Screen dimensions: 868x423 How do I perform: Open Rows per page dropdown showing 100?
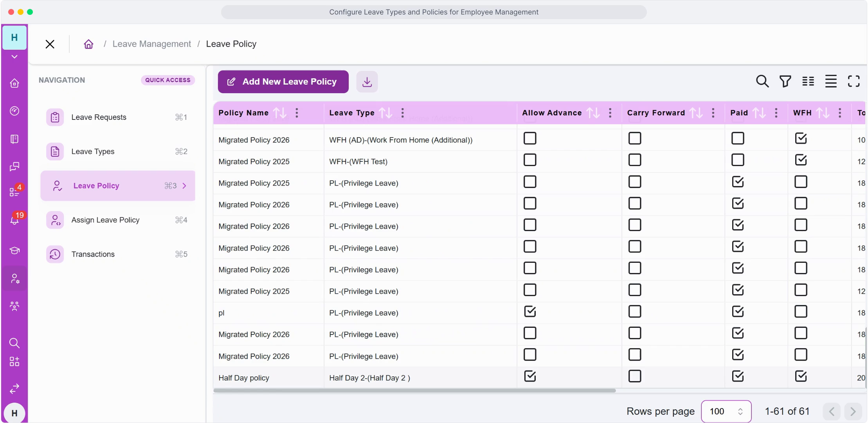coord(726,411)
